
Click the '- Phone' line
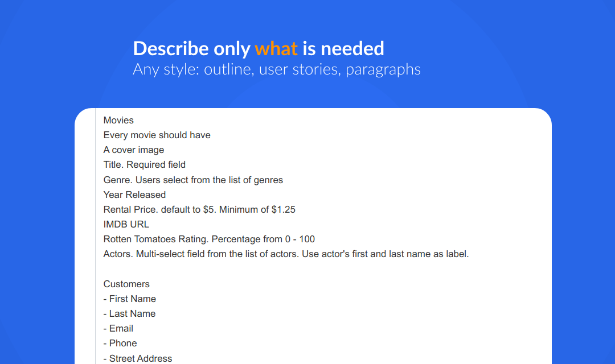[x=120, y=344]
